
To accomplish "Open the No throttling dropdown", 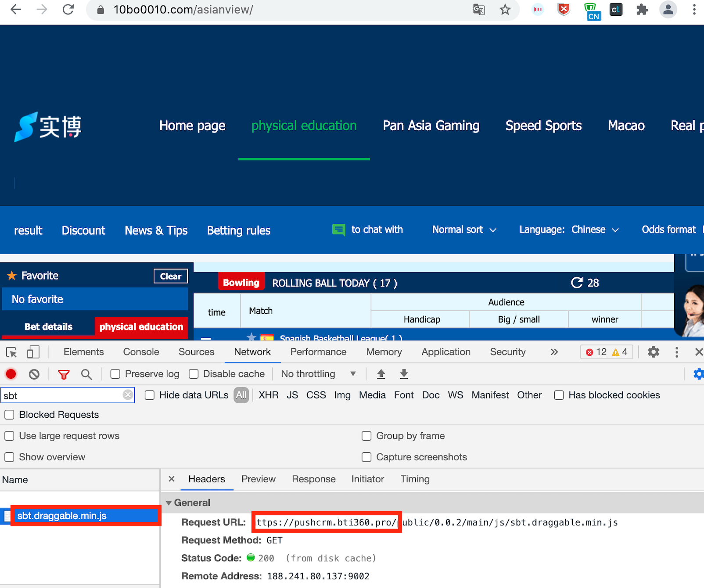I will tap(318, 374).
